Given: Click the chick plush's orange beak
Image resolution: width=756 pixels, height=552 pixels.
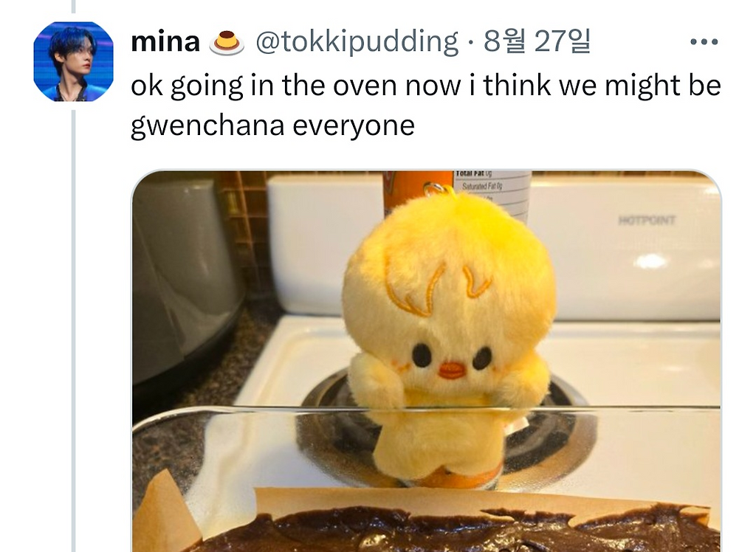Looking at the screenshot, I should click(x=452, y=370).
